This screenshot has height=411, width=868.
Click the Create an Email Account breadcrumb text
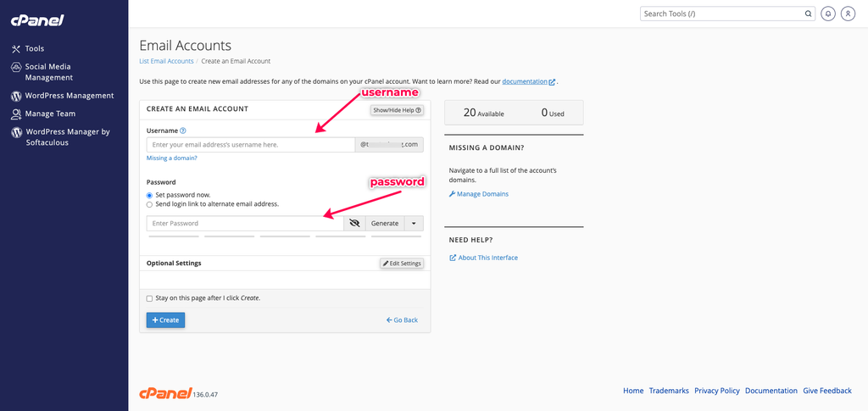236,61
